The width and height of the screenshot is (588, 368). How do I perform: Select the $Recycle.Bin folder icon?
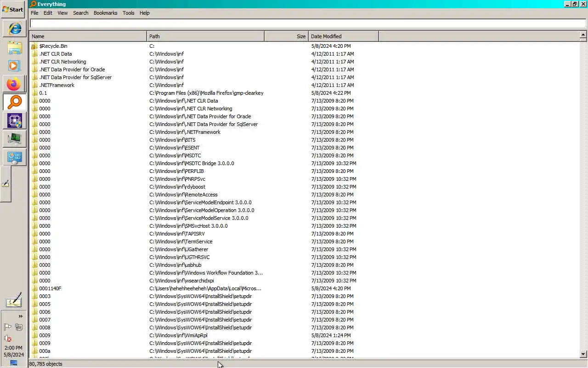tap(34, 46)
